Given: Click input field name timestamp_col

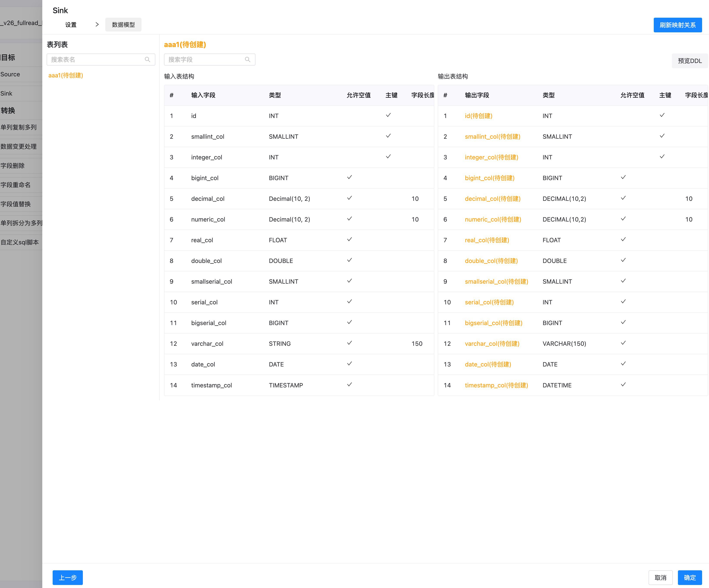Looking at the screenshot, I should [x=211, y=385].
